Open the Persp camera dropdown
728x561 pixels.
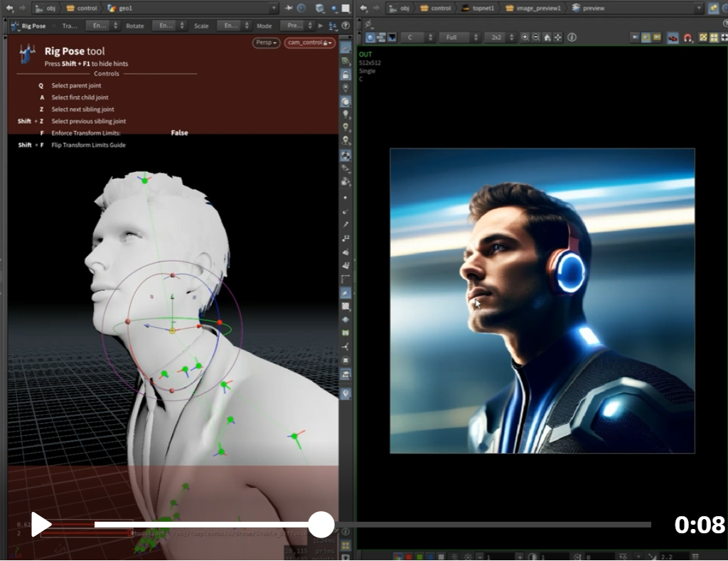267,43
